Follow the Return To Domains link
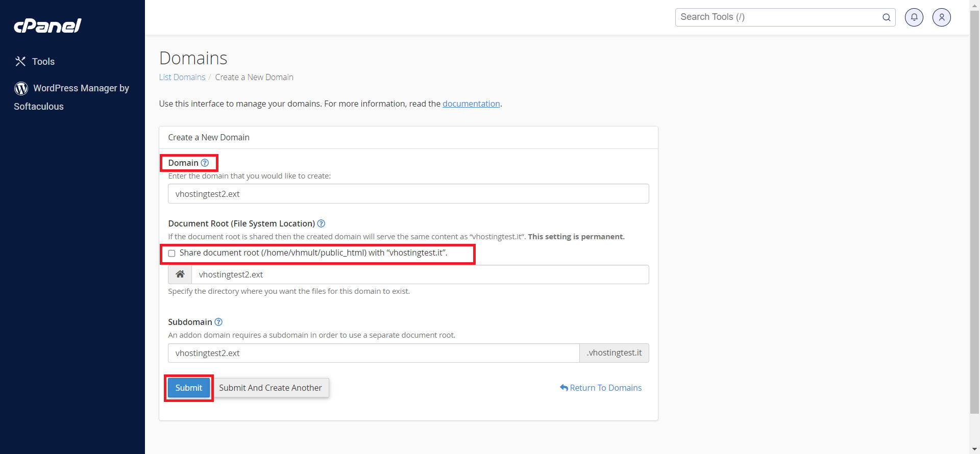The image size is (980, 454). tap(601, 388)
